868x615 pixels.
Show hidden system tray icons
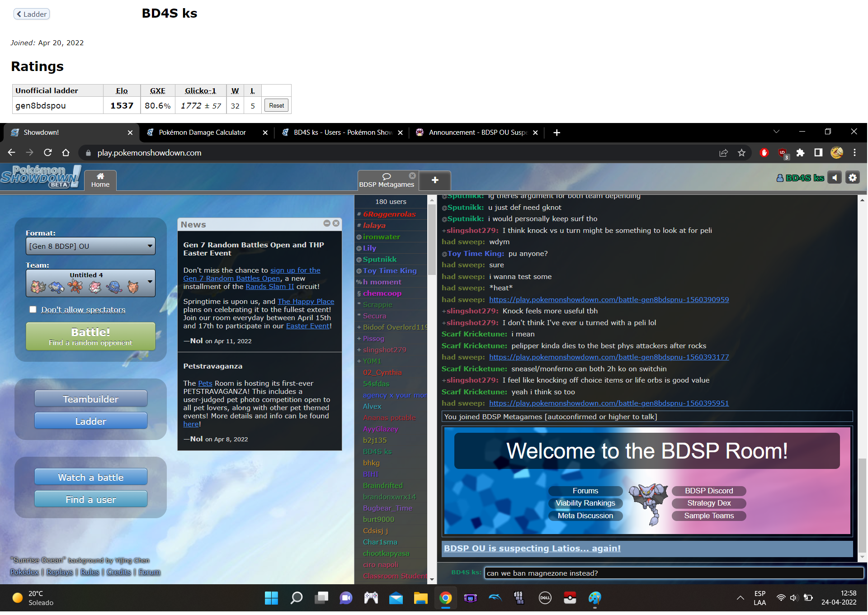coord(740,598)
